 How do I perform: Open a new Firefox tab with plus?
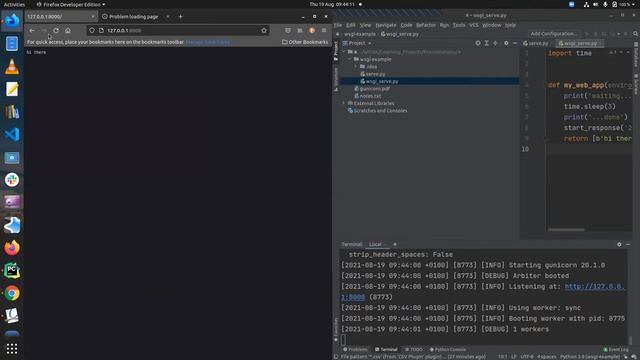180,17
